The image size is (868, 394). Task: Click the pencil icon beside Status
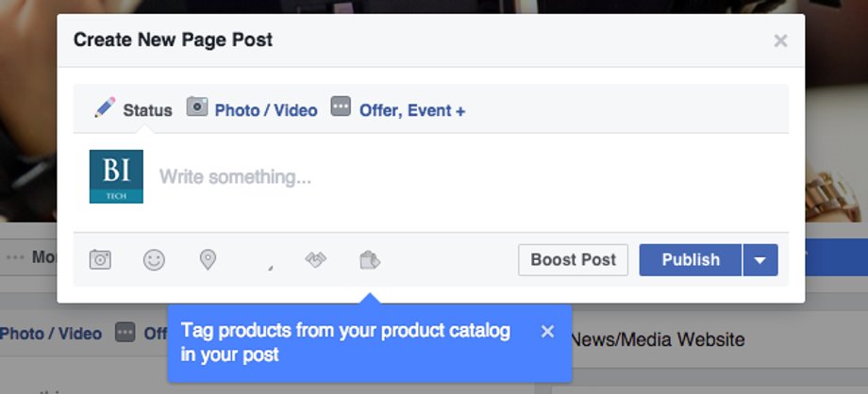tap(105, 107)
